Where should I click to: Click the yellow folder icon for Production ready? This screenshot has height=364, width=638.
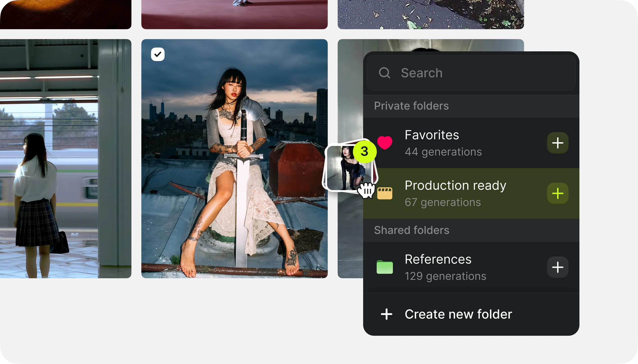(385, 193)
